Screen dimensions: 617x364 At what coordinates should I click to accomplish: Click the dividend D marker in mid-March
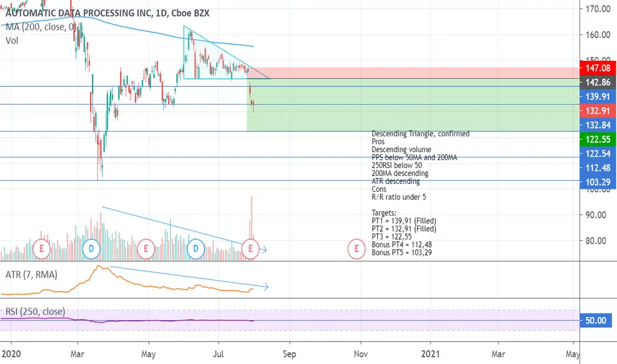pos(91,249)
